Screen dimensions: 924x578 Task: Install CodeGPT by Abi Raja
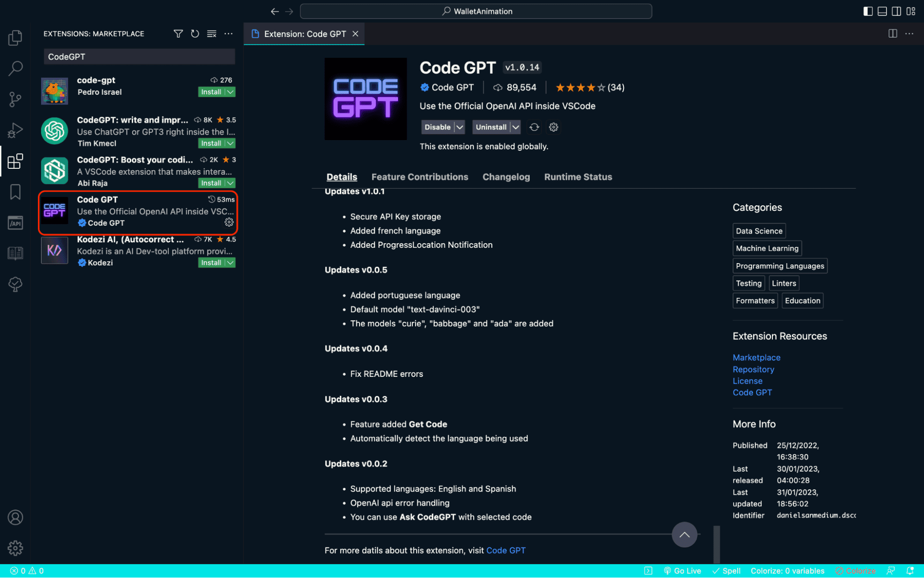pos(211,183)
